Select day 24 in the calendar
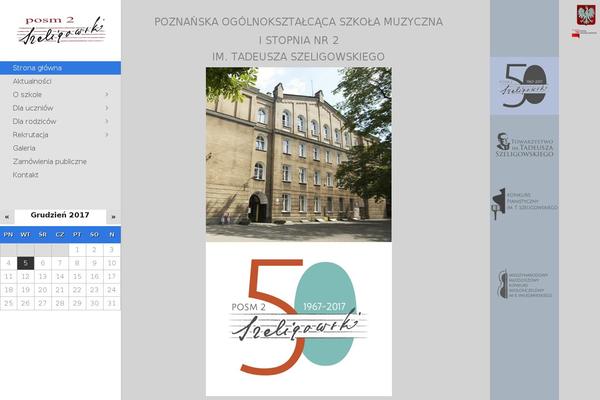This screenshot has height=400, width=600. (x=112, y=290)
